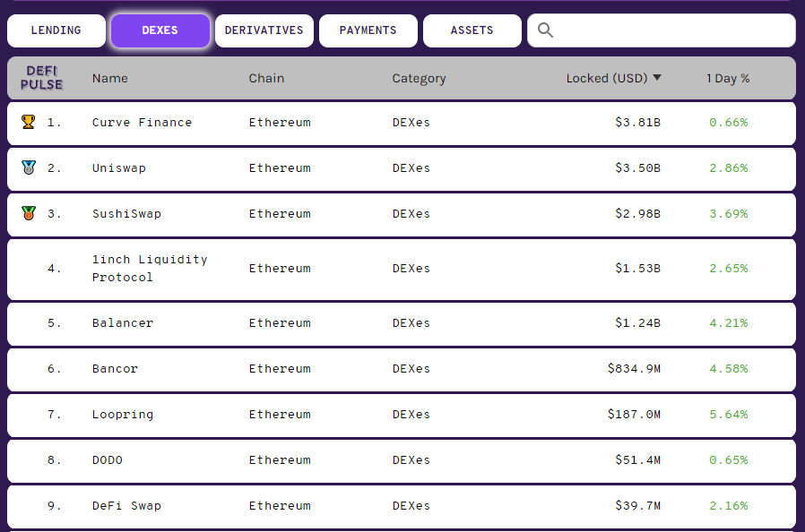The height and width of the screenshot is (532, 805).
Task: Click the 3.69% one-day change
Action: [x=729, y=214]
